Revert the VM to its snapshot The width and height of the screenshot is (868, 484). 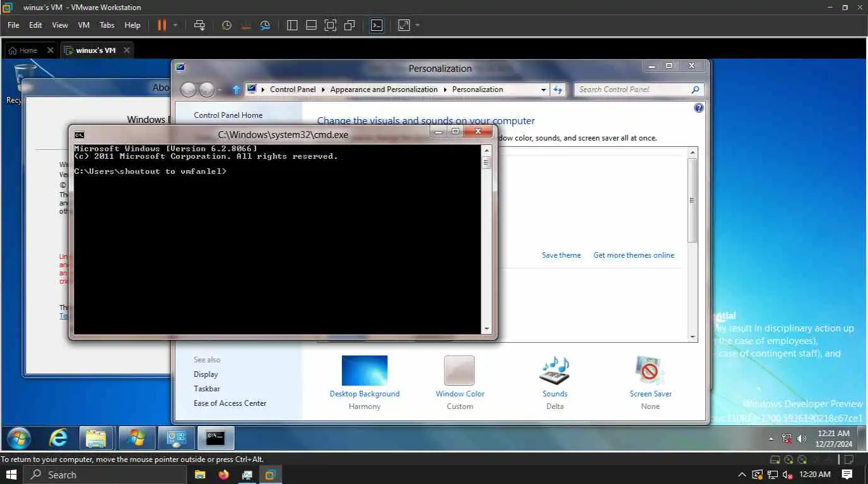[x=246, y=25]
